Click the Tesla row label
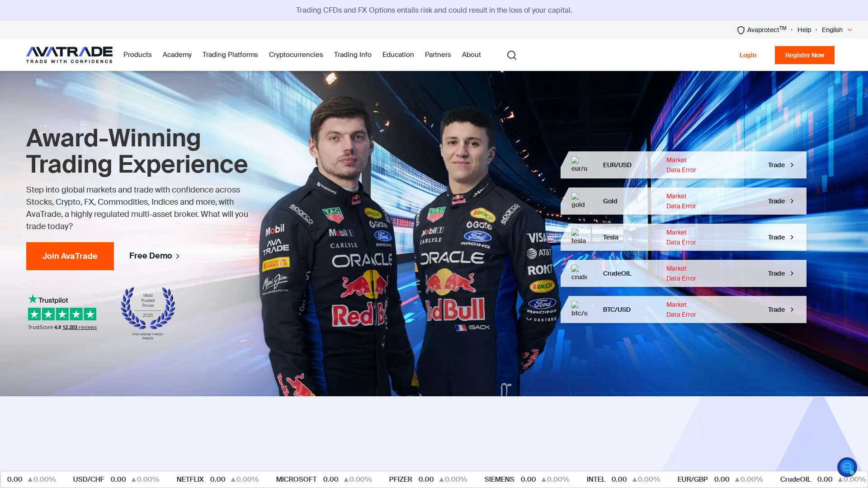Viewport: 868px width, 488px height. (x=610, y=237)
